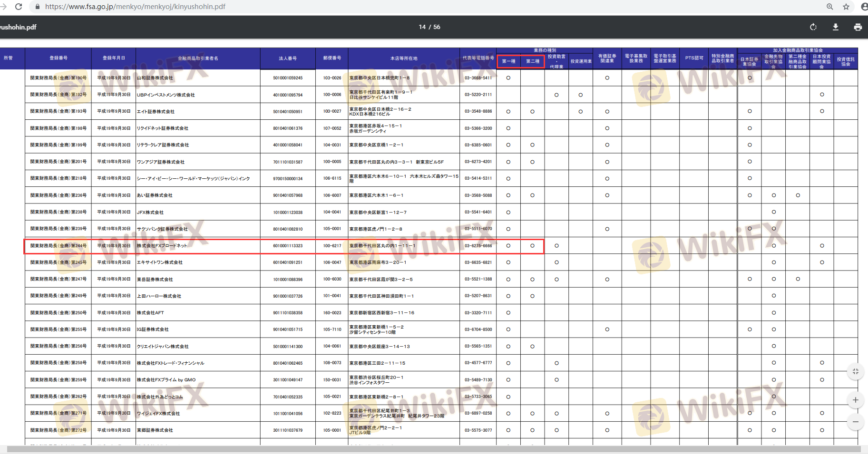Bookmark this page with the star icon
This screenshot has height=456, width=868.
click(846, 7)
